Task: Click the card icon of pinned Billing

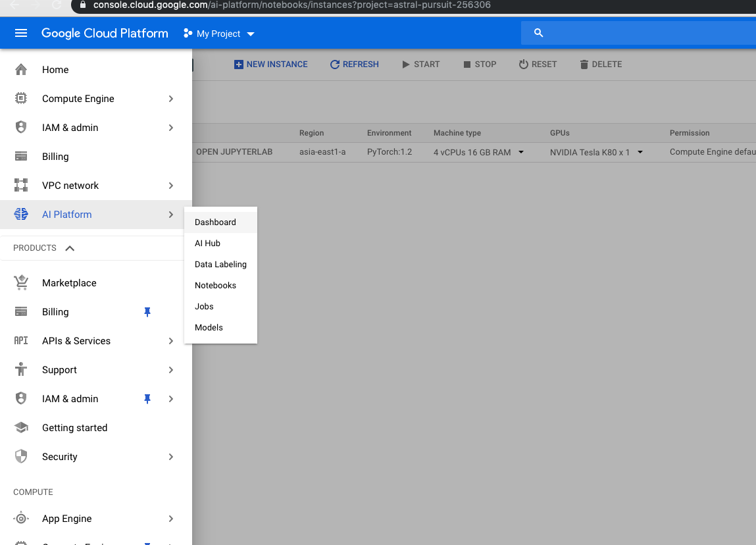Action: 21,311
